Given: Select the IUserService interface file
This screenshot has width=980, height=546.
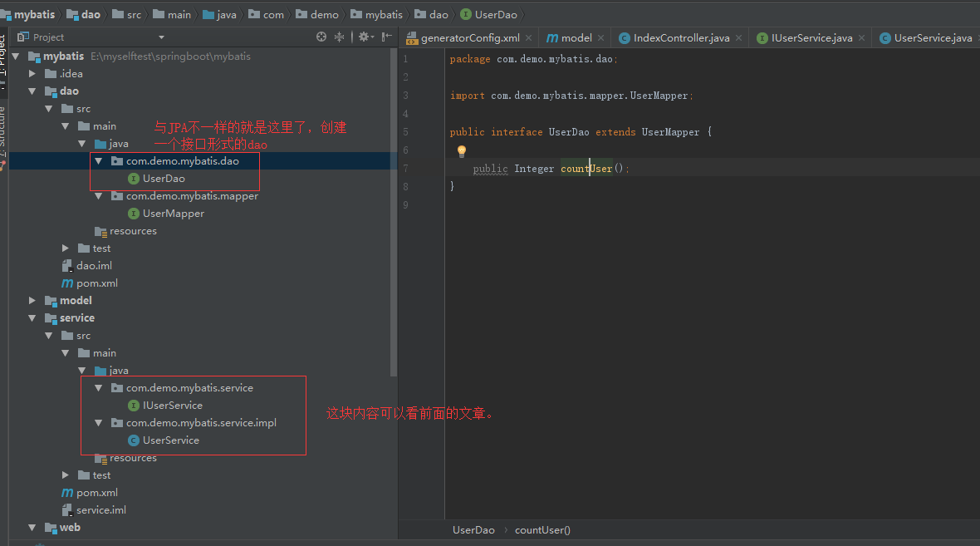Looking at the screenshot, I should point(165,406).
